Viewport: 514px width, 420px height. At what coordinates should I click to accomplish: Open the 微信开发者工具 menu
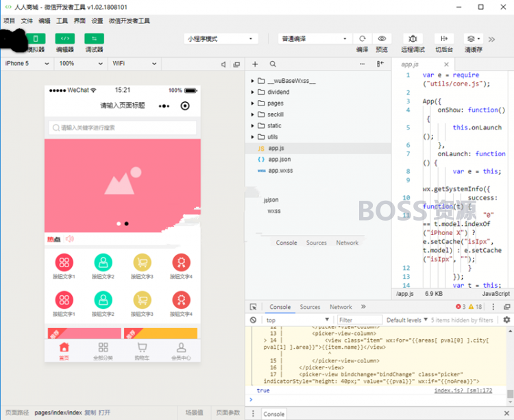tap(130, 21)
